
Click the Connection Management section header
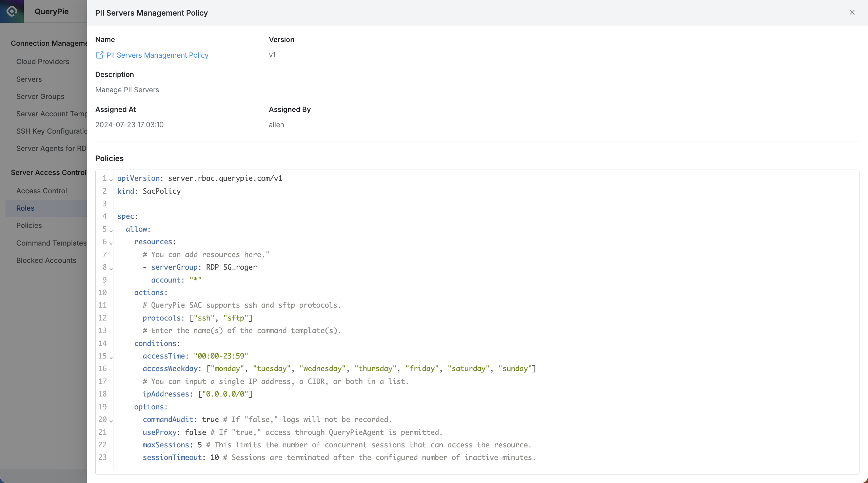[49, 43]
